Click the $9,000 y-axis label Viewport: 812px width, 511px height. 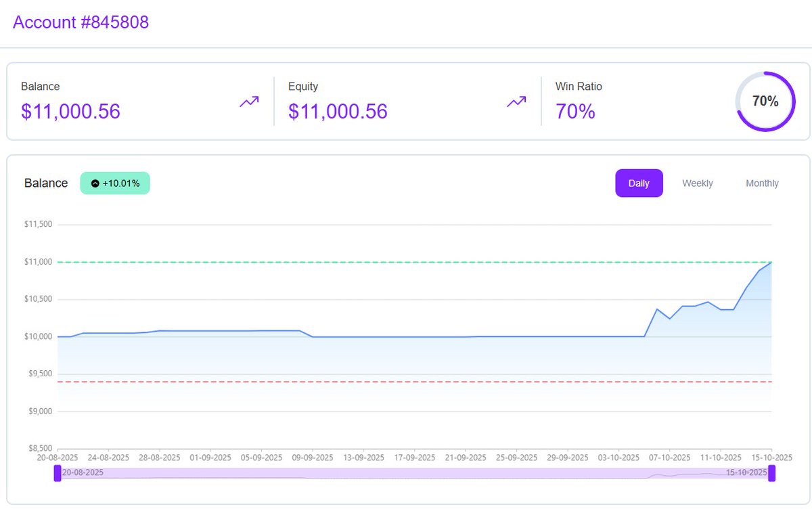[x=40, y=412]
